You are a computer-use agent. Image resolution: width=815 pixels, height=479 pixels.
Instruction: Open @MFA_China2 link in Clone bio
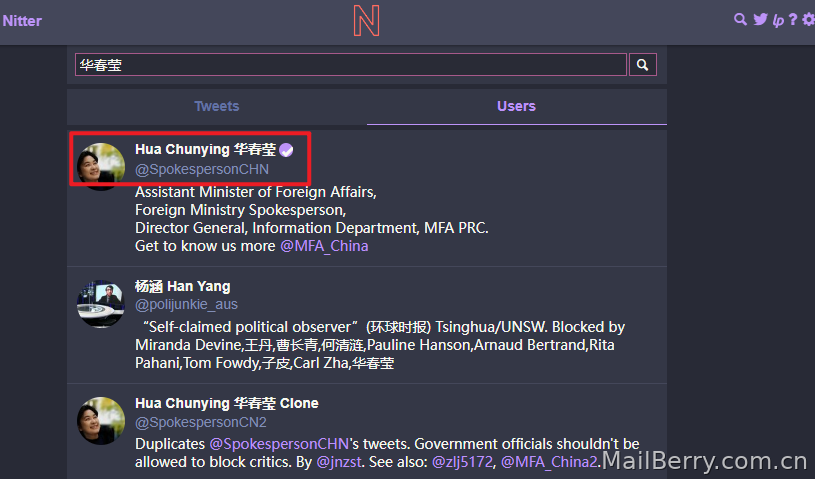[x=549, y=462]
